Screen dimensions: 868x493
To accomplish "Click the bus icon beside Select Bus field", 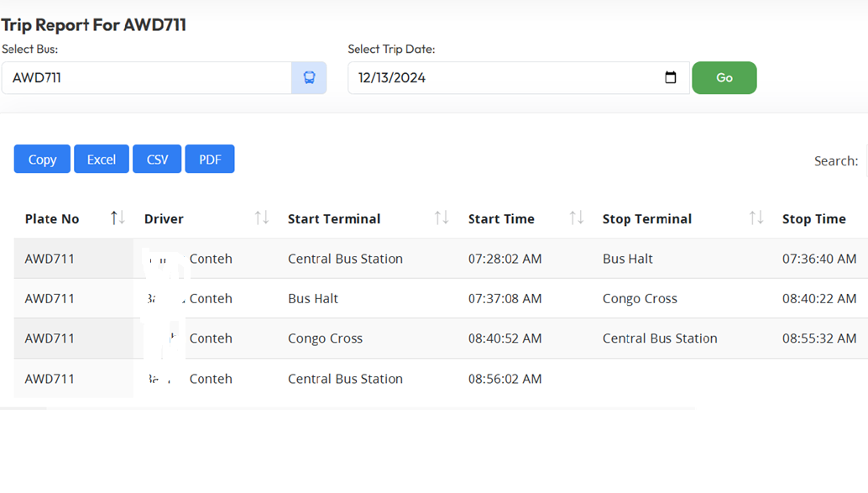I will click(309, 78).
